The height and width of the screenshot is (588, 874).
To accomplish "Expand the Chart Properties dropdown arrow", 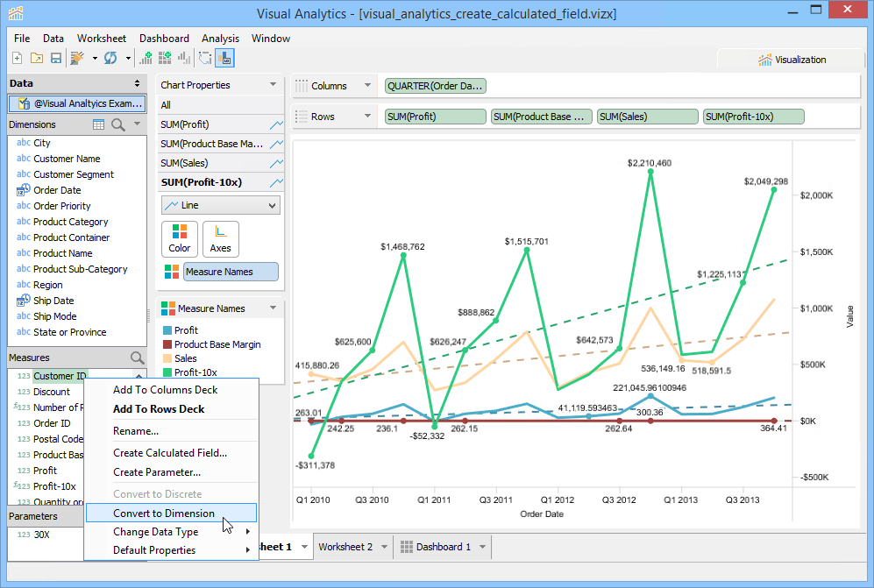I will coord(274,85).
